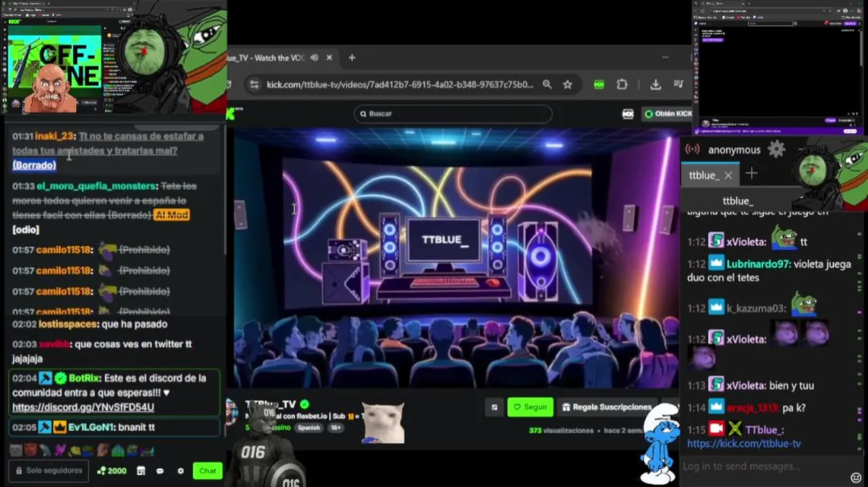Click the anonymous account label
Image resolution: width=868 pixels, height=487 pixels.
(x=734, y=150)
